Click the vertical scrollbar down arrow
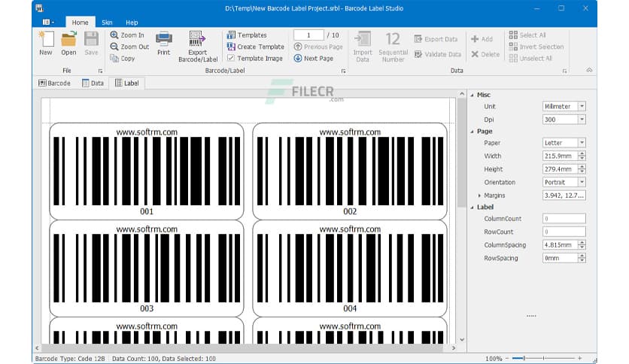This screenshot has width=629, height=364. coord(462,339)
